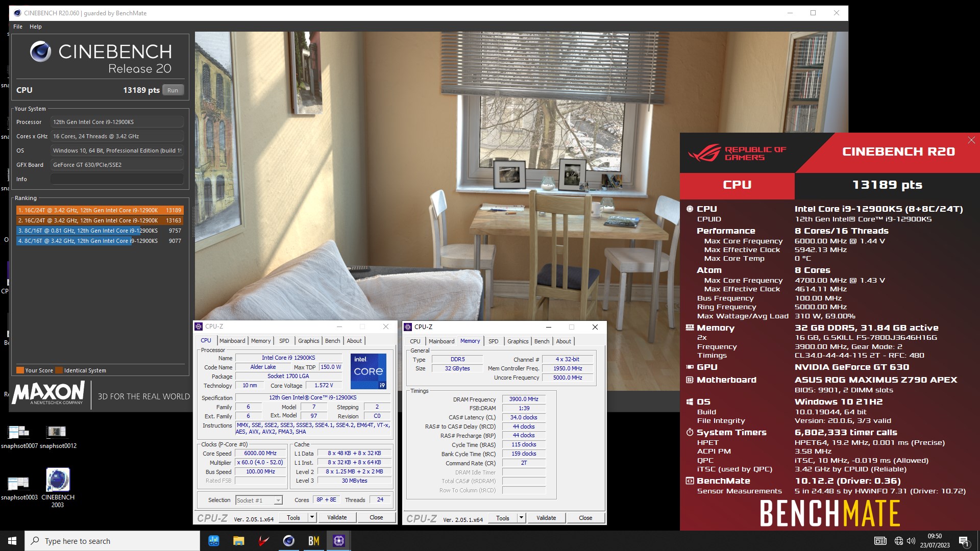The image size is (980, 551).
Task: Open the red checkmark taskbar app
Action: [x=264, y=541]
